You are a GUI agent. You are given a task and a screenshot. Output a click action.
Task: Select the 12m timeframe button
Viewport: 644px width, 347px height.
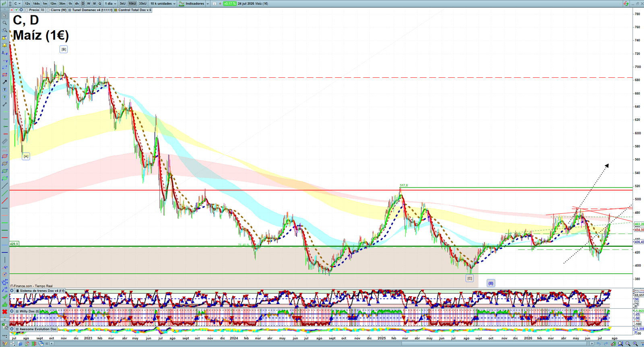pyautogui.click(x=53, y=4)
